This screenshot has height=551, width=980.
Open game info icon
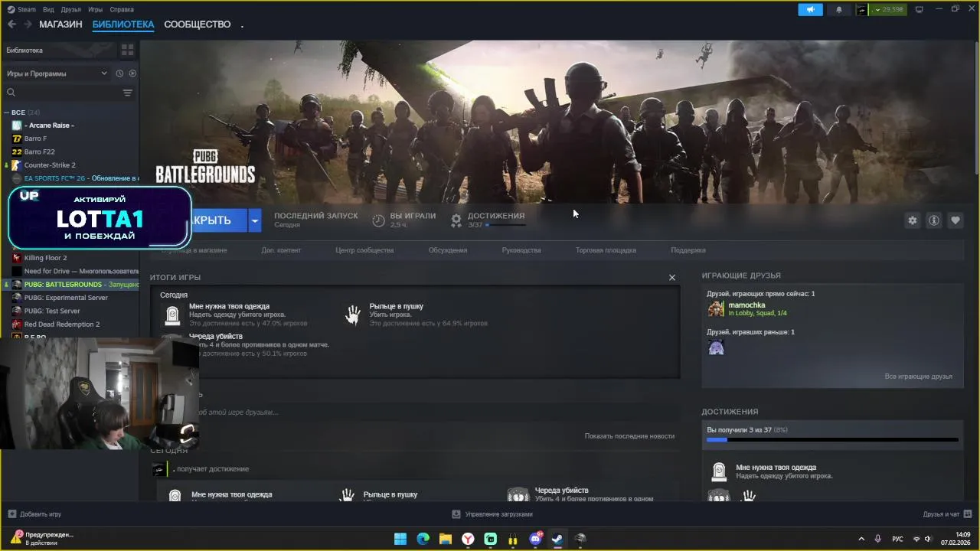[934, 220]
